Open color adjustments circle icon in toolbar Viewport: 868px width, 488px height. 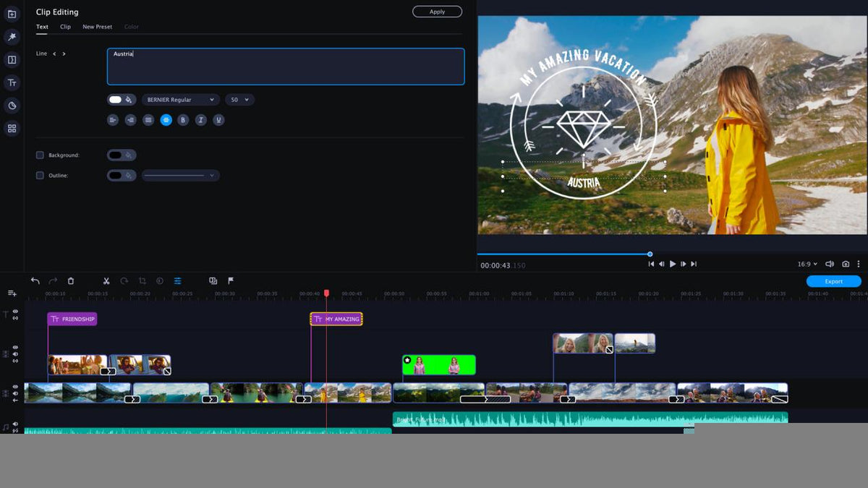pos(160,281)
